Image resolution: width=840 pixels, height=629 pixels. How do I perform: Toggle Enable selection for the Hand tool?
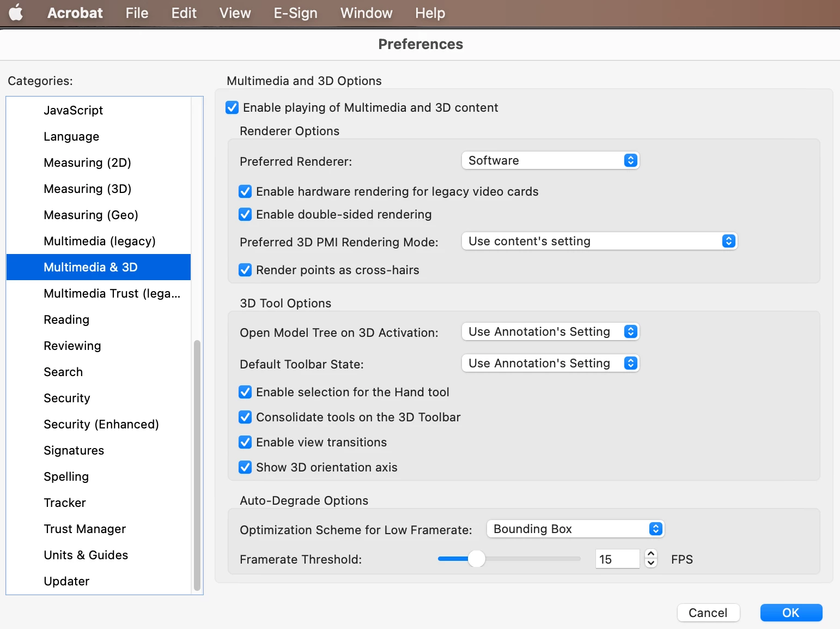[245, 392]
